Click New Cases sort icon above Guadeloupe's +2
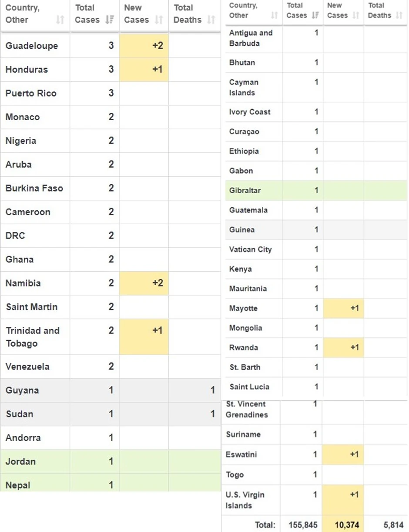409x532 pixels. coord(158,20)
